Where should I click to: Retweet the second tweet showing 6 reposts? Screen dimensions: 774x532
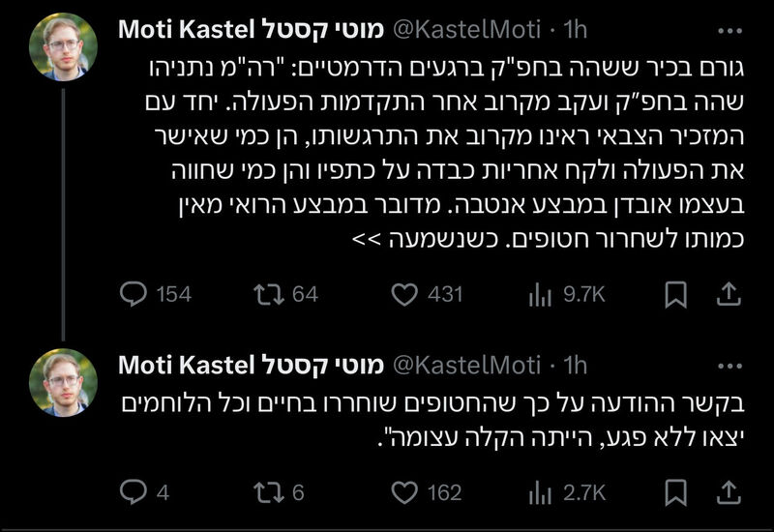coord(269,492)
